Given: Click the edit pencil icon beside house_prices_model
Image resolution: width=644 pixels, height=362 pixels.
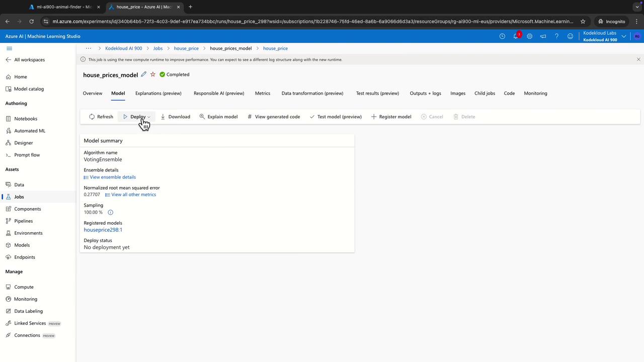Looking at the screenshot, I should pyautogui.click(x=143, y=74).
